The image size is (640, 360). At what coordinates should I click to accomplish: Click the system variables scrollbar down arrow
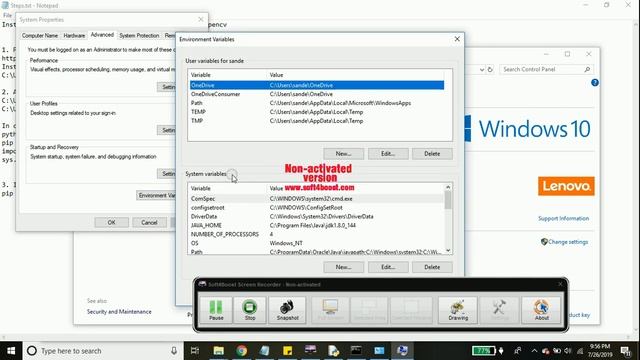point(448,251)
